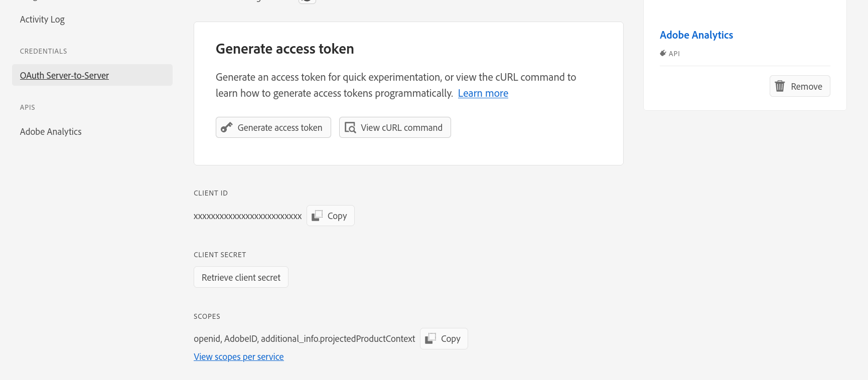Click the API plug icon under Adobe Analytics
This screenshot has width=868, height=380.
click(x=663, y=53)
